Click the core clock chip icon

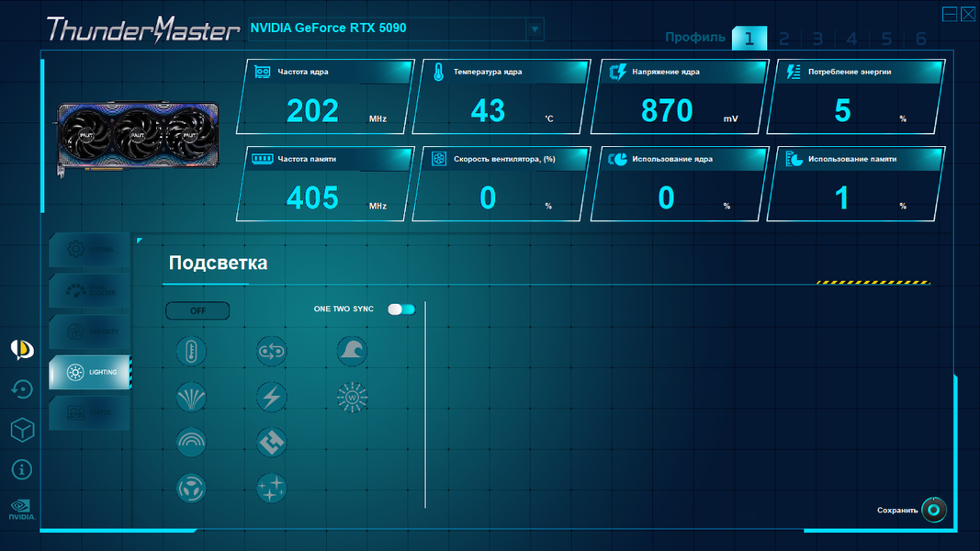[x=263, y=73]
